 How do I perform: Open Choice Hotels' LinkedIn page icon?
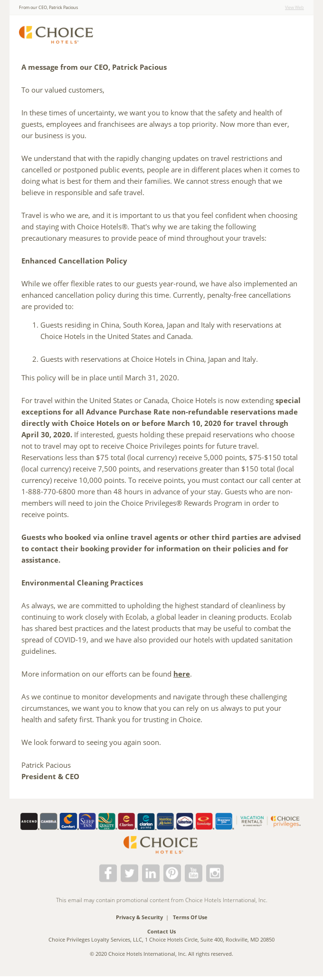pos(151,873)
